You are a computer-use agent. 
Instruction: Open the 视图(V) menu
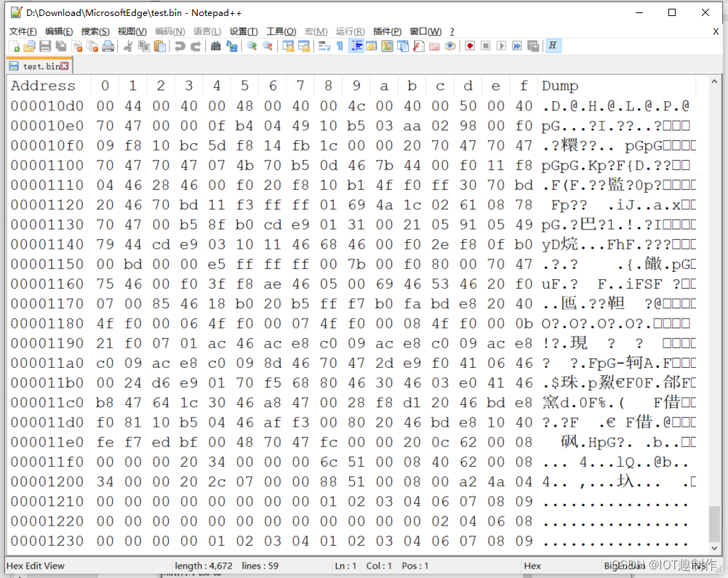[x=132, y=31]
